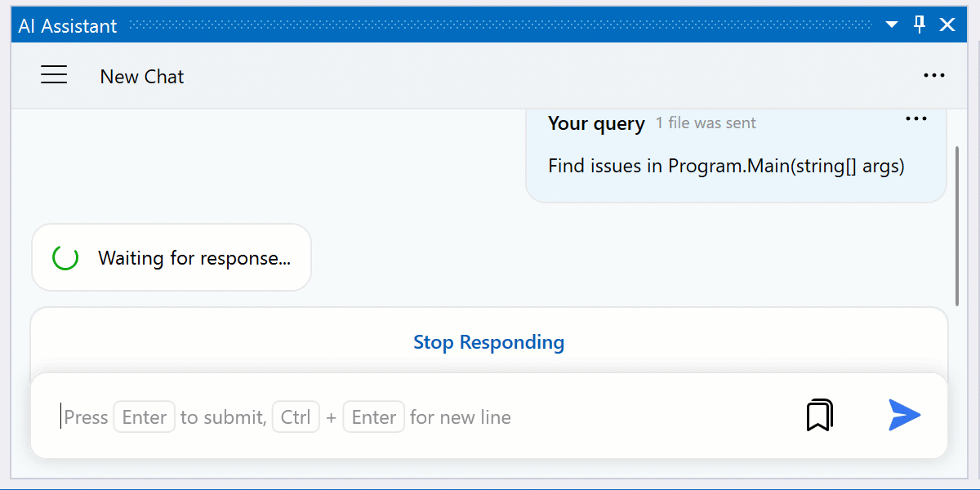Click the spinning progress indicator

[x=65, y=257]
